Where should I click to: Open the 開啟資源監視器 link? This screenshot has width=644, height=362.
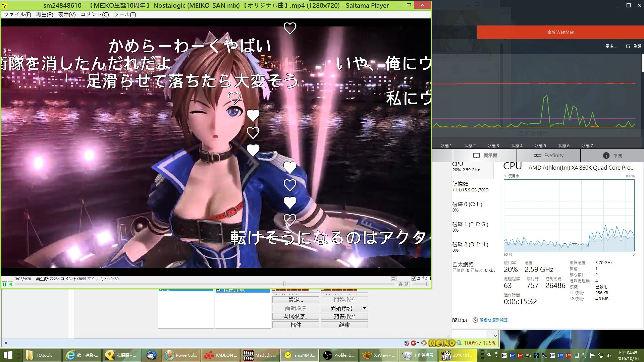[x=493, y=320]
